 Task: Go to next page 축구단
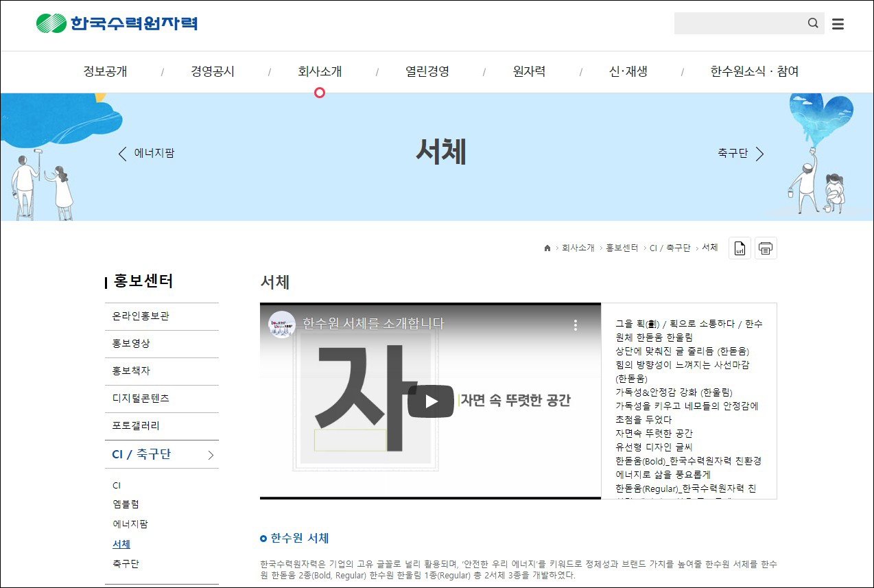(x=741, y=154)
